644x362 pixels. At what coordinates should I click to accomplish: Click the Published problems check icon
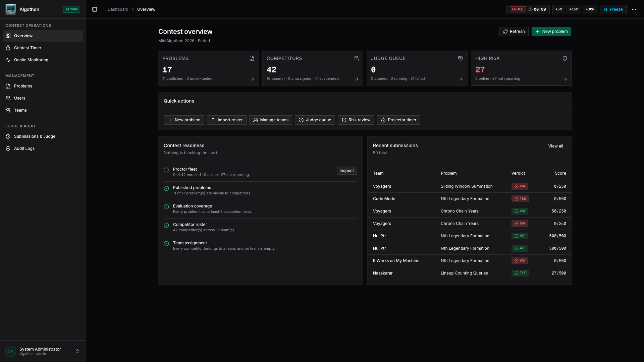166,188
